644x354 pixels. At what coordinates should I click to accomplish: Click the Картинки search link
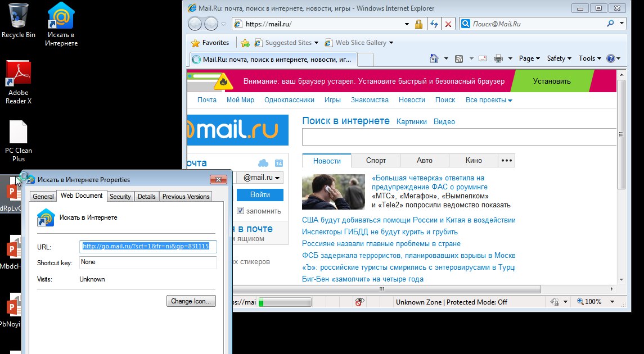412,121
